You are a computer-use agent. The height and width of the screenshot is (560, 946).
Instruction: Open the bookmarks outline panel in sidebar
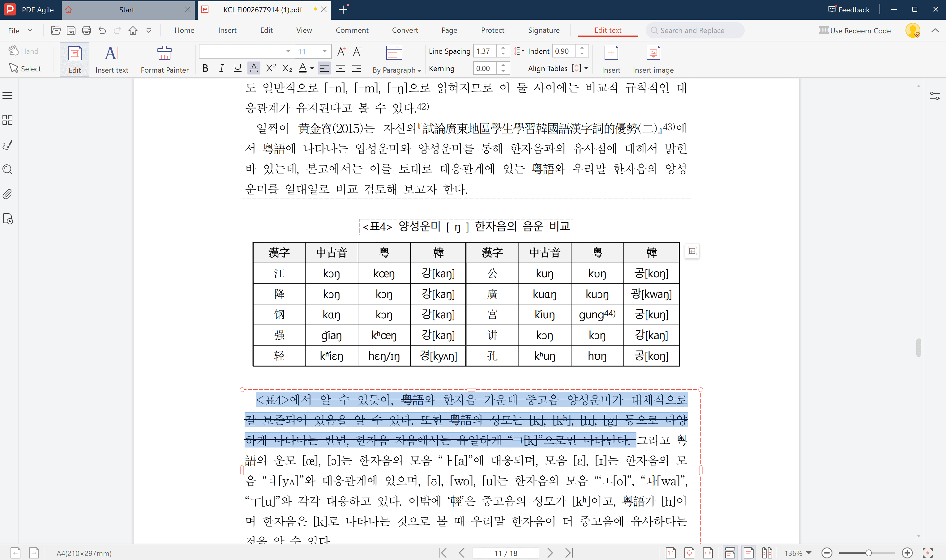[7, 95]
